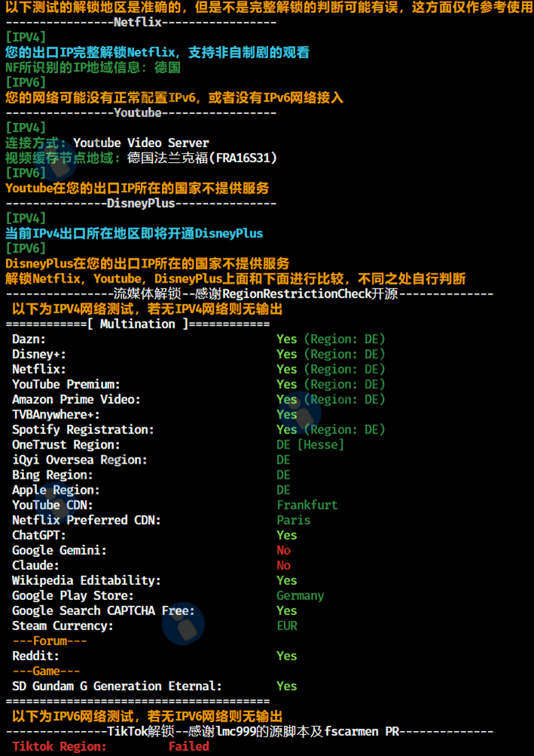This screenshot has width=534, height=756.
Task: Click the EUR Steam Currency value
Action: point(287,626)
